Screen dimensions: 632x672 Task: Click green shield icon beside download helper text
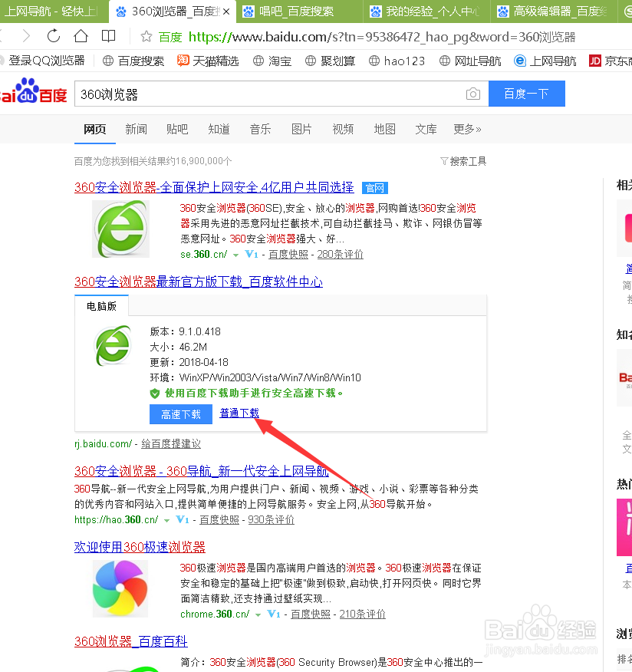(x=155, y=394)
